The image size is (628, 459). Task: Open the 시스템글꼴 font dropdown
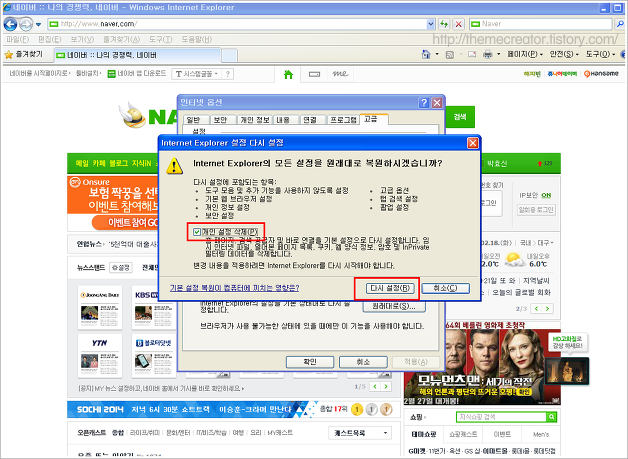click(197, 74)
